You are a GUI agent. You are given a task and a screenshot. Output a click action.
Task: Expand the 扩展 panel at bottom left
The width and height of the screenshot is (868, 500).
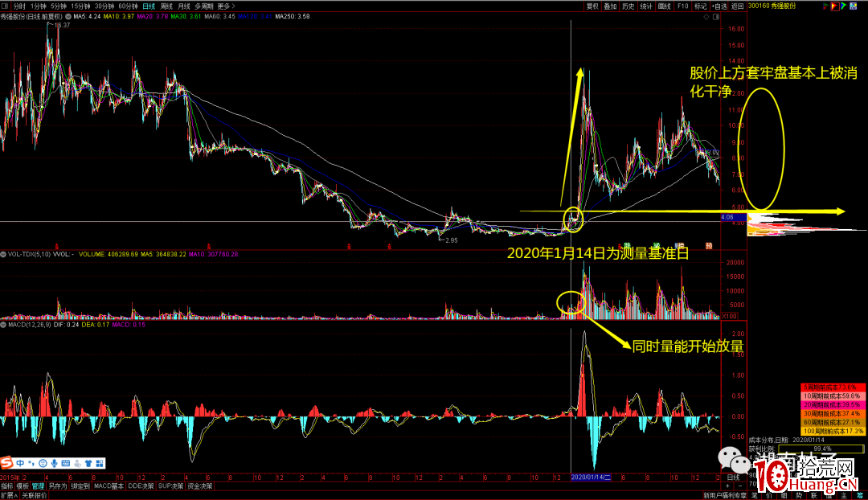7,495
